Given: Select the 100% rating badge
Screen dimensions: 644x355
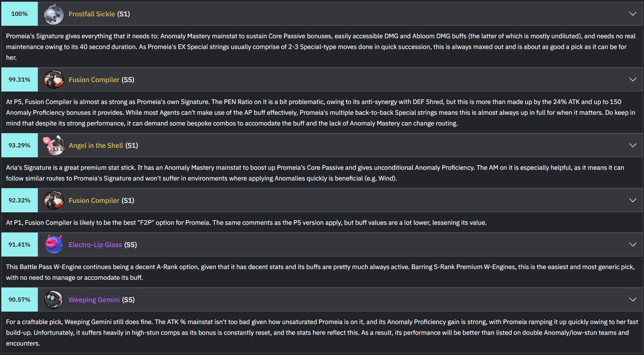Looking at the screenshot, I should point(19,14).
